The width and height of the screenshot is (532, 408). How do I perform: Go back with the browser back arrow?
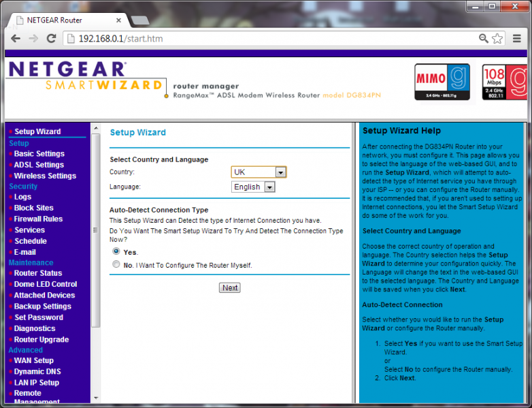coord(16,38)
